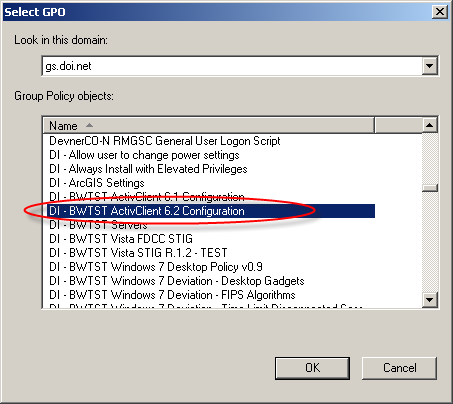Select DI - Allow user to change power settings

(x=144, y=155)
